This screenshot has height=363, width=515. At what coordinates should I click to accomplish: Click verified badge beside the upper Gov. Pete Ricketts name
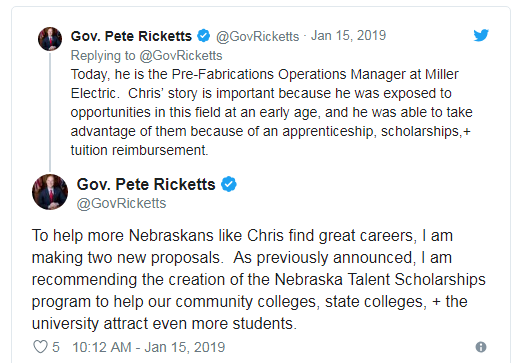pos(203,36)
